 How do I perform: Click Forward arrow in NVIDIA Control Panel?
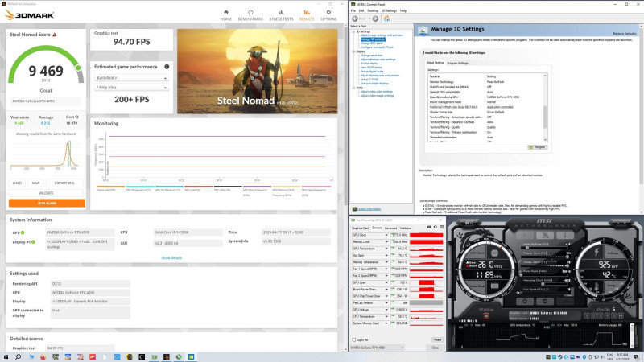375,19
